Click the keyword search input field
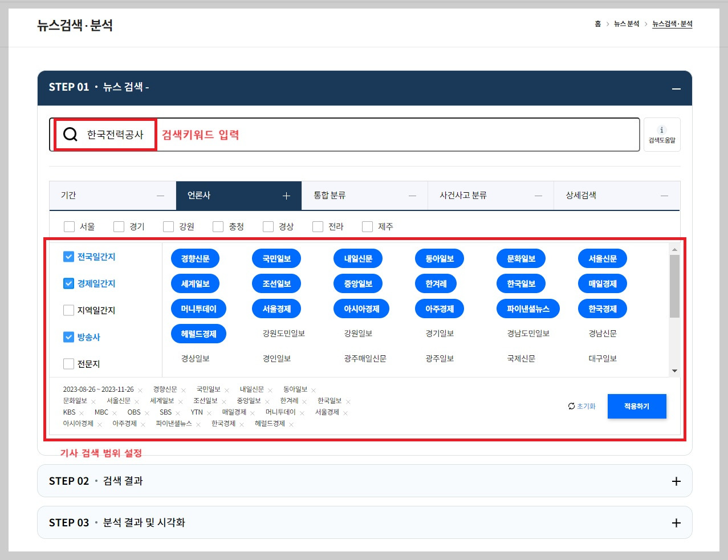728x560 pixels. (x=344, y=135)
